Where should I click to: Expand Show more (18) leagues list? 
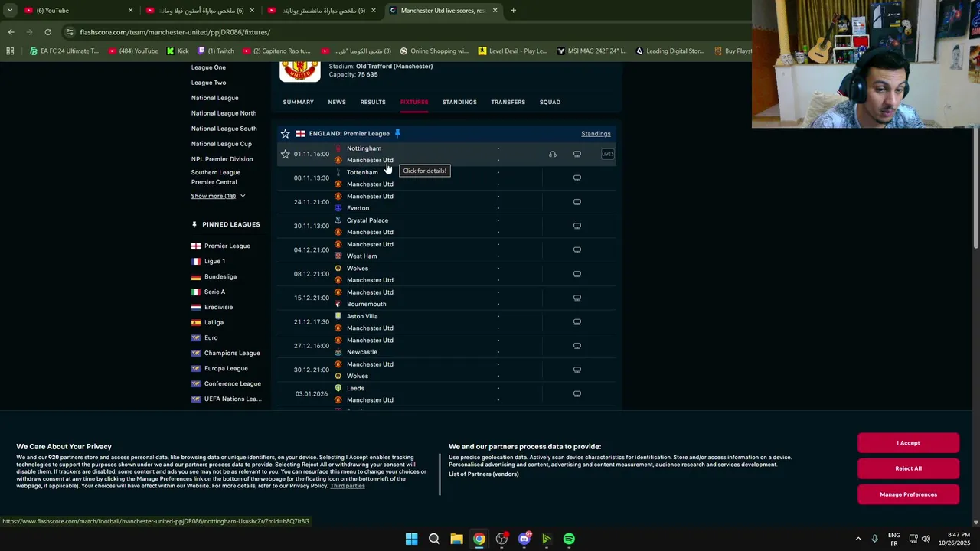[x=218, y=196]
